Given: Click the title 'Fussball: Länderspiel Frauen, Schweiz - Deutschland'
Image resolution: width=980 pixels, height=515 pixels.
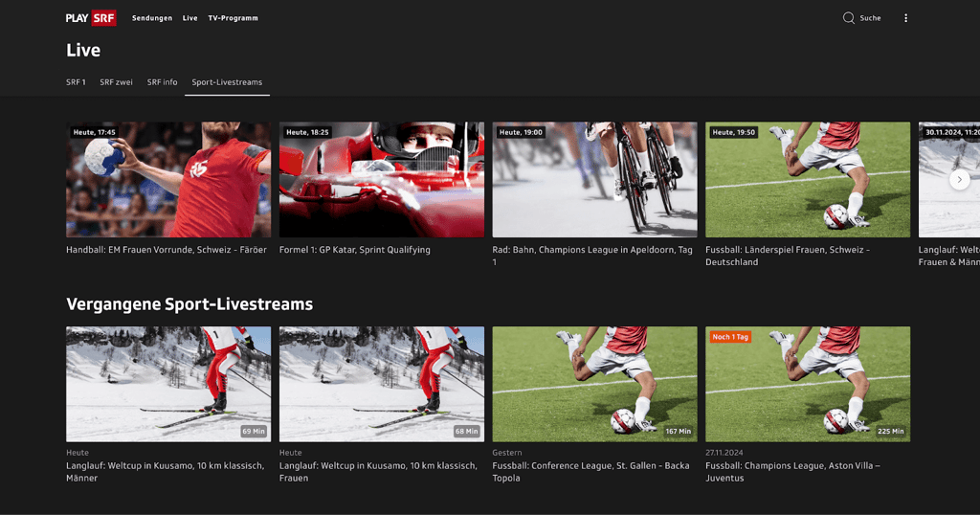Looking at the screenshot, I should (788, 256).
